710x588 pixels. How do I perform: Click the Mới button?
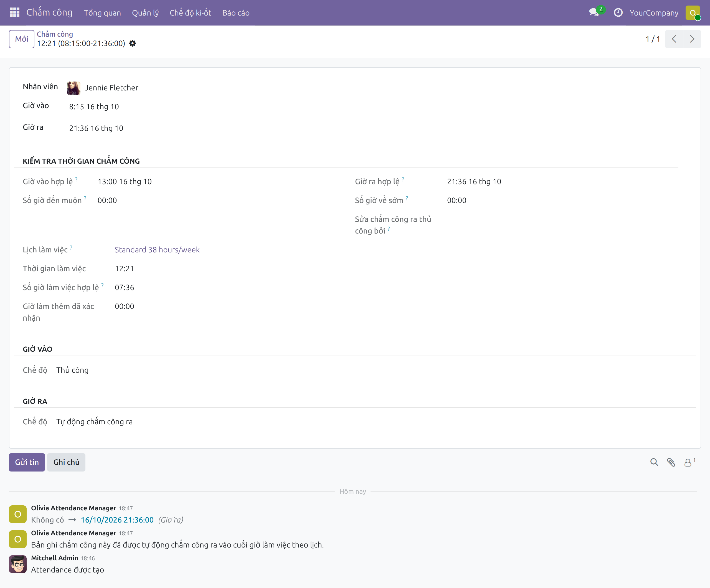pyautogui.click(x=22, y=39)
